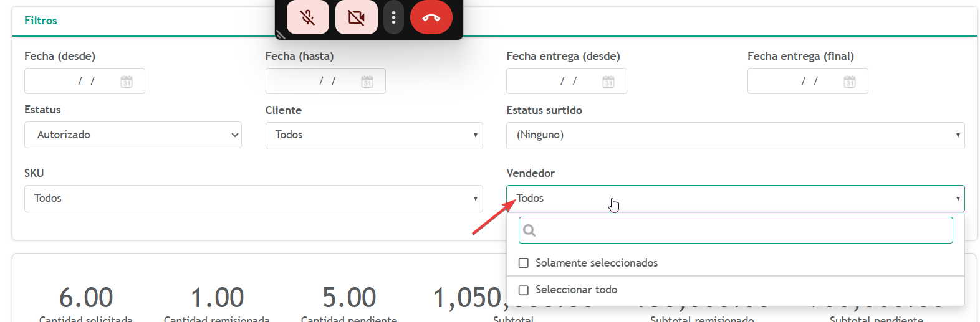
Task: Open the Estatus surtido dropdown showing (Ninguno)
Action: (x=736, y=135)
